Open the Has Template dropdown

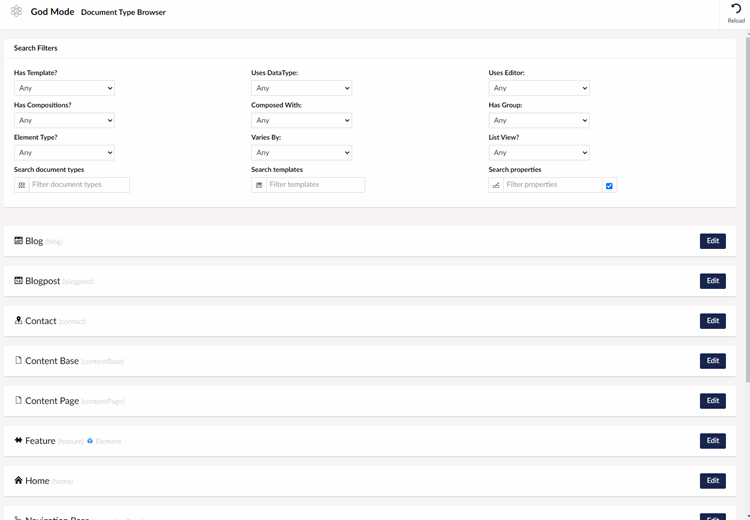coord(64,88)
